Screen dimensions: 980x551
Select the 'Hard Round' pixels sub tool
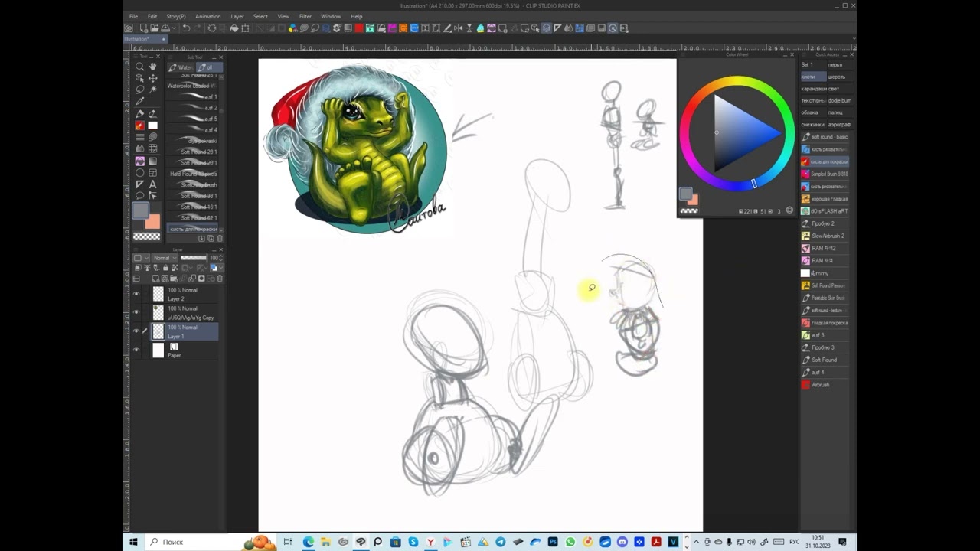(x=193, y=174)
